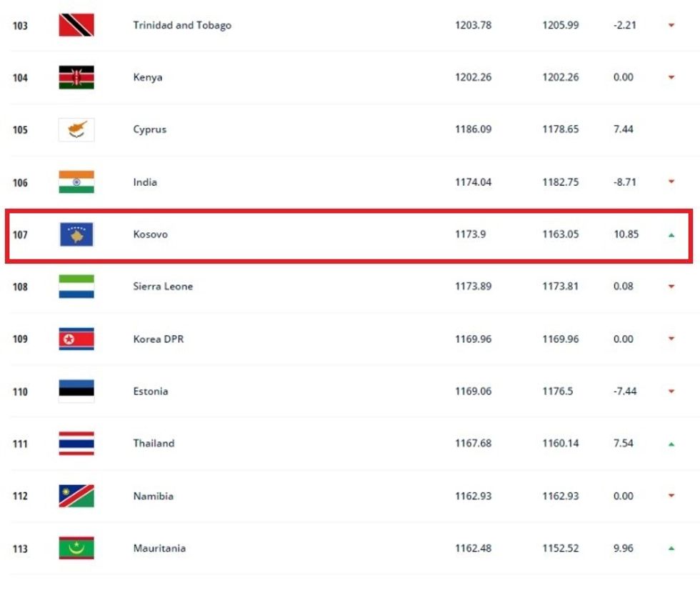Expand the Kosovo row green up arrow
The height and width of the screenshot is (593, 700).
point(671,234)
